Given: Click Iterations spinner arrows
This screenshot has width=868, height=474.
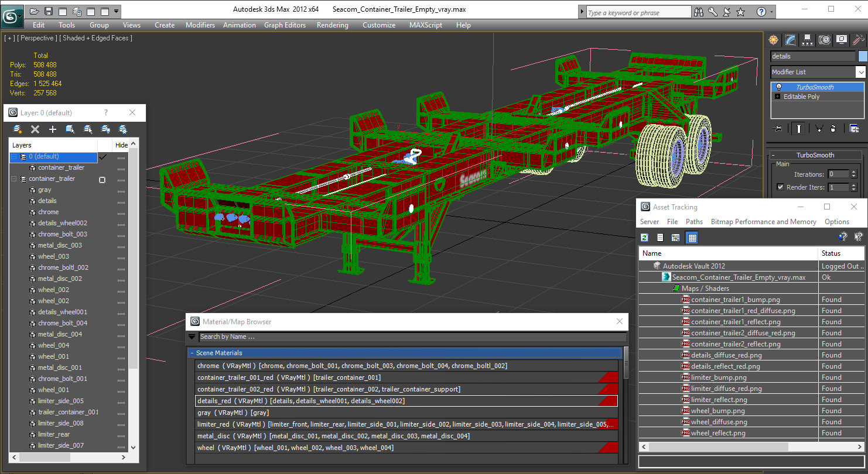Looking at the screenshot, I should 853,174.
